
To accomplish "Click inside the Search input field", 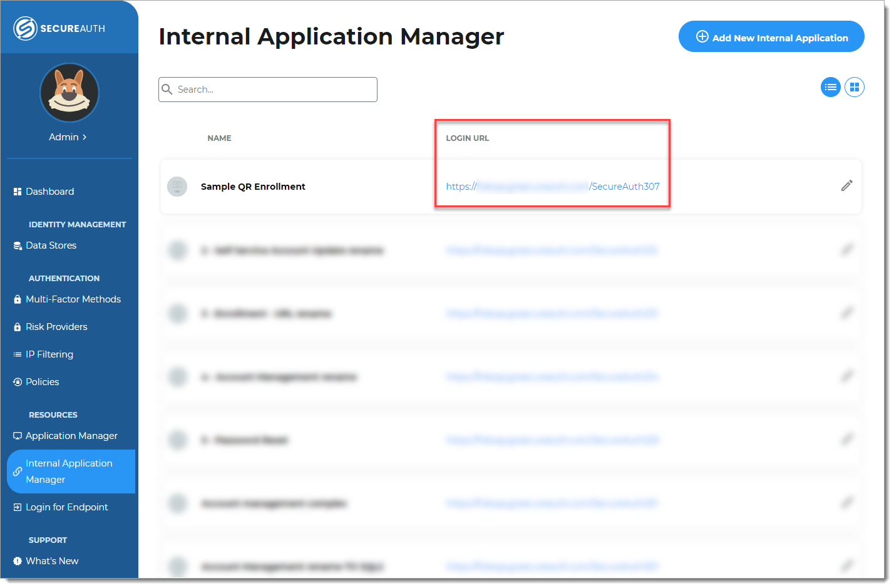I will [x=274, y=90].
